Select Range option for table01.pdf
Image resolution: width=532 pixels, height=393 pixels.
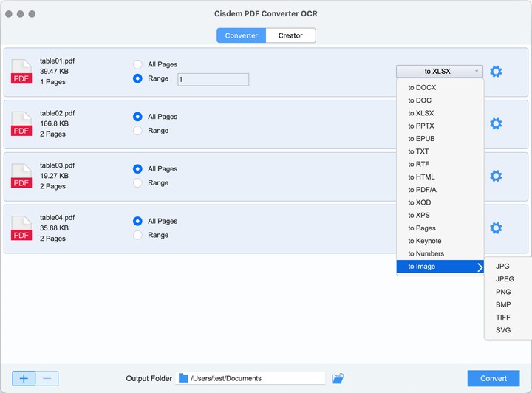(137, 78)
